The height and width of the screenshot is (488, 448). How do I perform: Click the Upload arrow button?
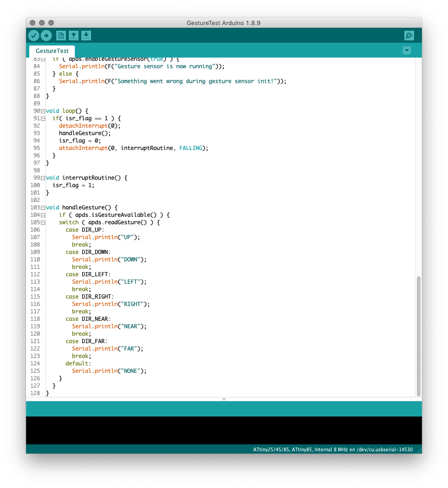[x=46, y=35]
